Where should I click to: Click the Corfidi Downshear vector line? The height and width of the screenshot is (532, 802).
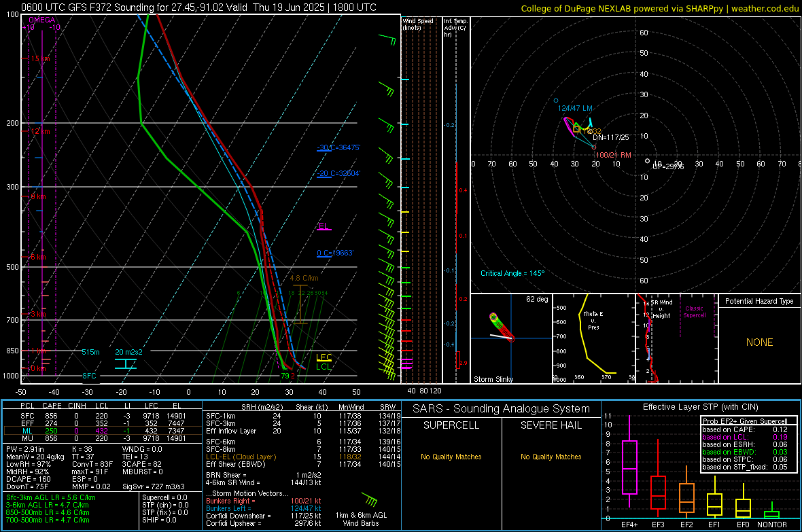pyautogui.click(x=264, y=516)
